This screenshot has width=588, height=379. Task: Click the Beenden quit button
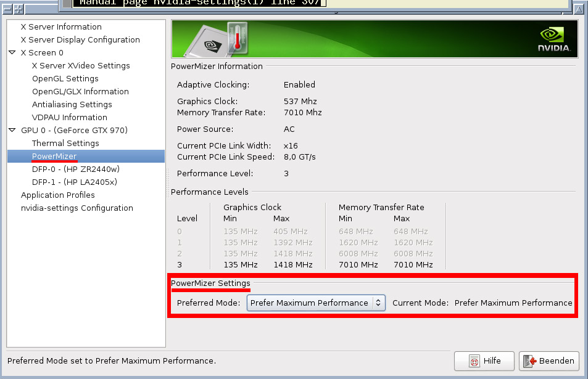pyautogui.click(x=549, y=361)
